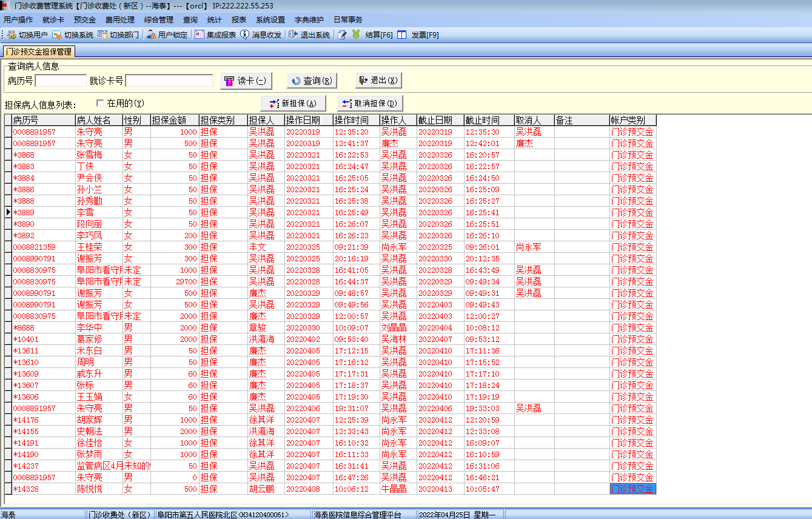Click the operator cell 吴海林
This screenshot has height=519, width=812.
pyautogui.click(x=398, y=340)
